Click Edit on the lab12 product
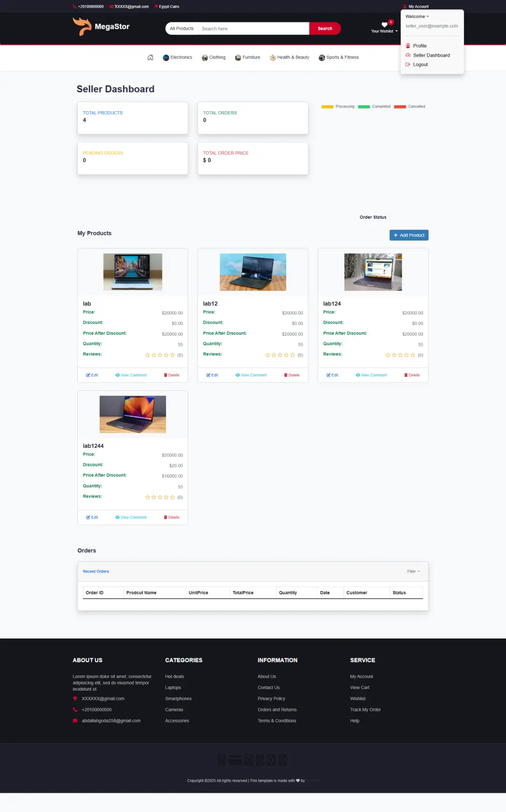The height and width of the screenshot is (812, 506). point(212,375)
